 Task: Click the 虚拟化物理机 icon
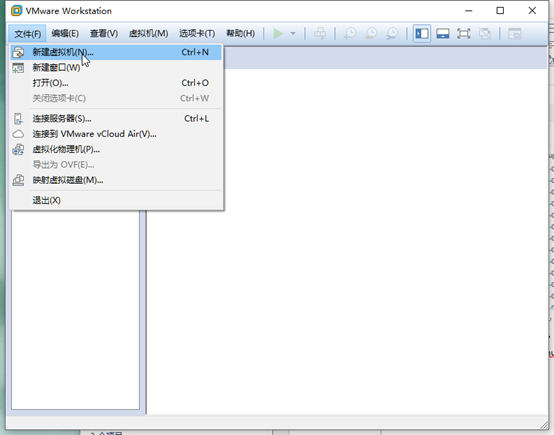[18, 149]
